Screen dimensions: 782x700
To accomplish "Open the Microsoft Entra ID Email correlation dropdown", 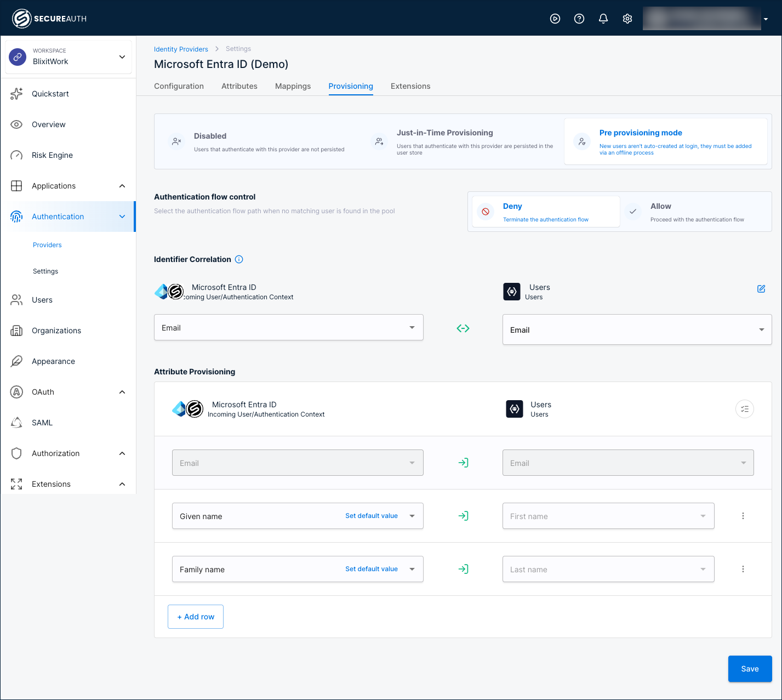I will click(289, 327).
